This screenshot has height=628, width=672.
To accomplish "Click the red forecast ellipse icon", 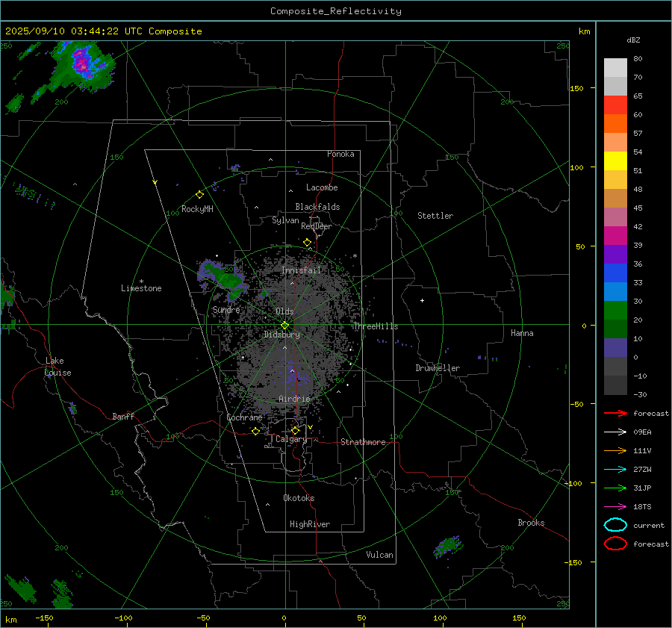I will pos(615,544).
